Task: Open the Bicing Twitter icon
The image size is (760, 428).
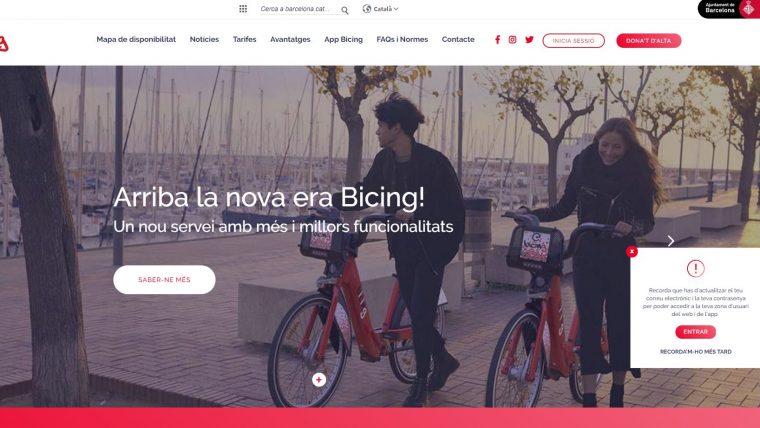Action: pos(529,40)
